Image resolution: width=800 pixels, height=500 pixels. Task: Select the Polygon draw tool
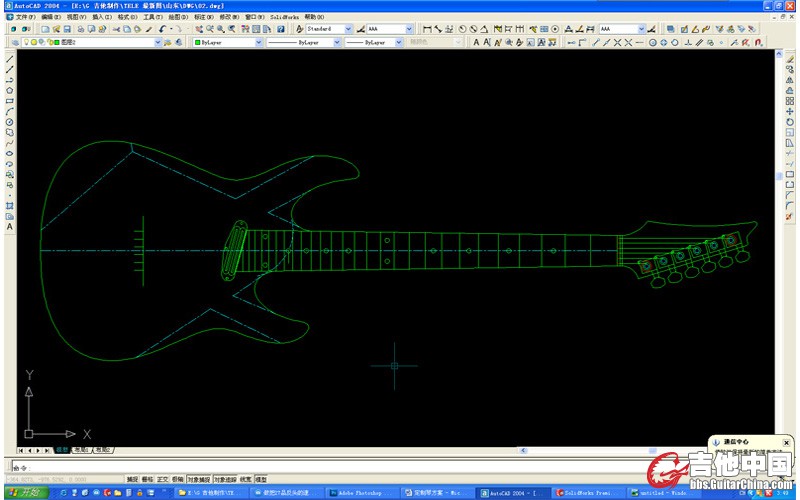click(x=10, y=90)
